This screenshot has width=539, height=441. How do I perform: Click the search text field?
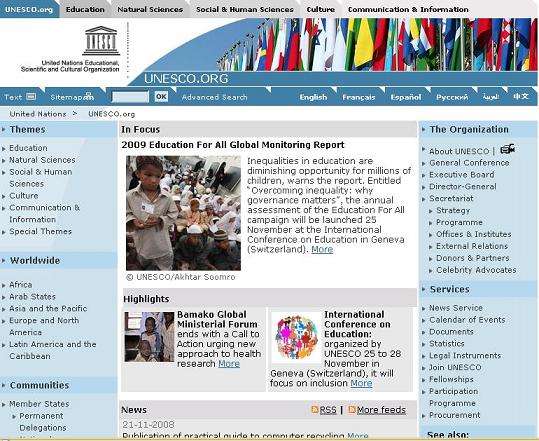pos(130,97)
